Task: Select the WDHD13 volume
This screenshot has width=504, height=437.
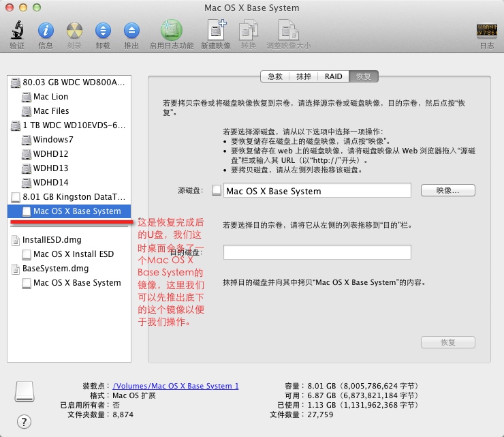Action: tap(69, 168)
